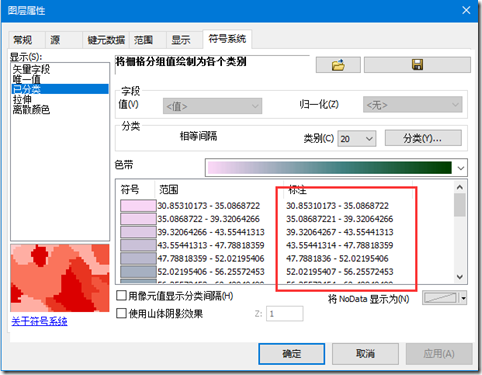
Task: Click label 43.55441314 - 47.78818359
Action: coord(339,245)
